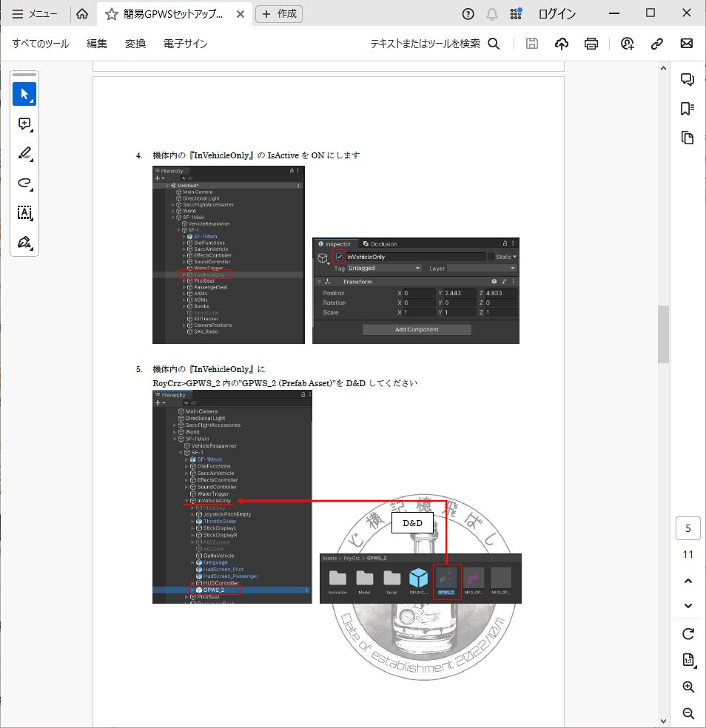This screenshot has width=706, height=728.
Task: Open the 電子サイン menu
Action: [185, 44]
